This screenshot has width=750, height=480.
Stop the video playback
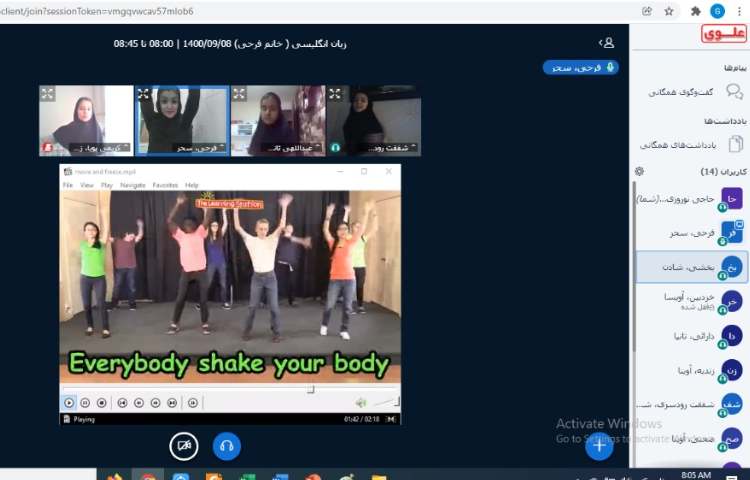[x=102, y=403]
